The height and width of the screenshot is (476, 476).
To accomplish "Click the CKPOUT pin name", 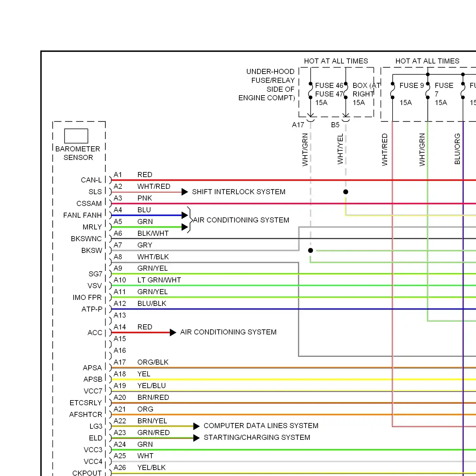I will (87, 473).
